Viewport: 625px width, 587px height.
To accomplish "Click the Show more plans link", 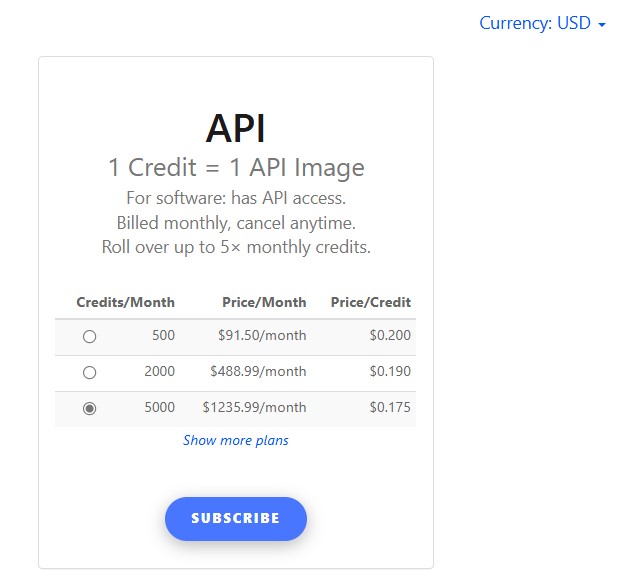I will (x=236, y=440).
